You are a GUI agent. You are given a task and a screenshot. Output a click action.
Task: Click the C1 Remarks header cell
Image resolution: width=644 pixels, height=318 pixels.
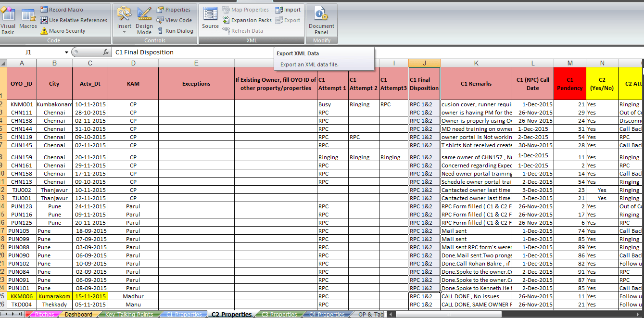click(476, 84)
